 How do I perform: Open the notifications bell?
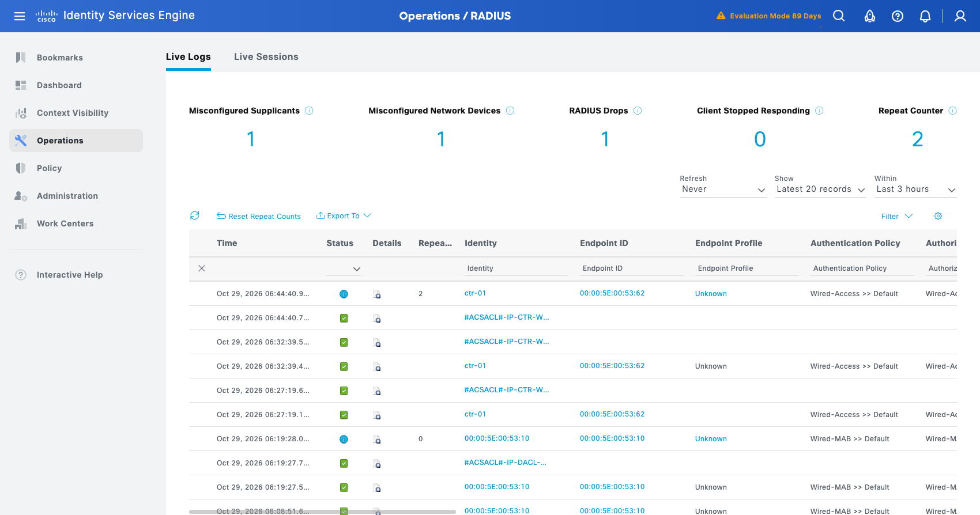click(925, 16)
